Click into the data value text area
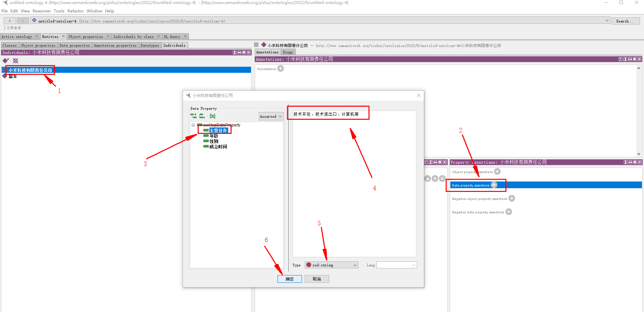The image size is (644, 312). click(x=354, y=184)
